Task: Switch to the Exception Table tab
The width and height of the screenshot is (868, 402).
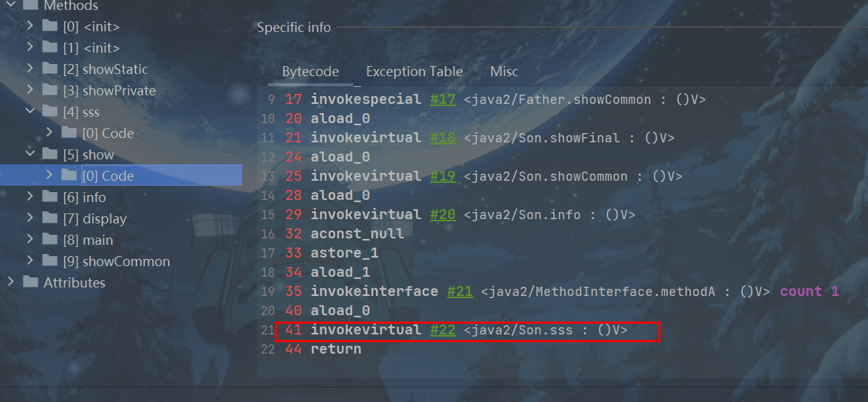Action: [x=414, y=72]
